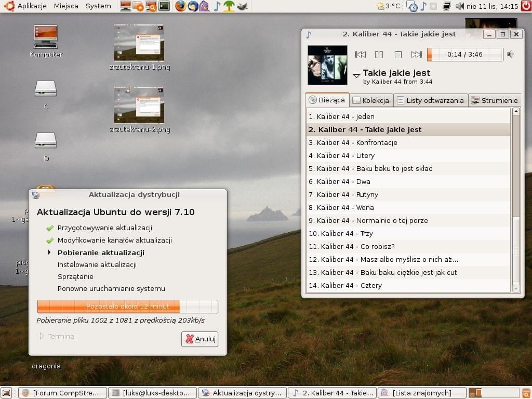
Task: Open the trash icon in bottom panel
Action: tap(526, 393)
